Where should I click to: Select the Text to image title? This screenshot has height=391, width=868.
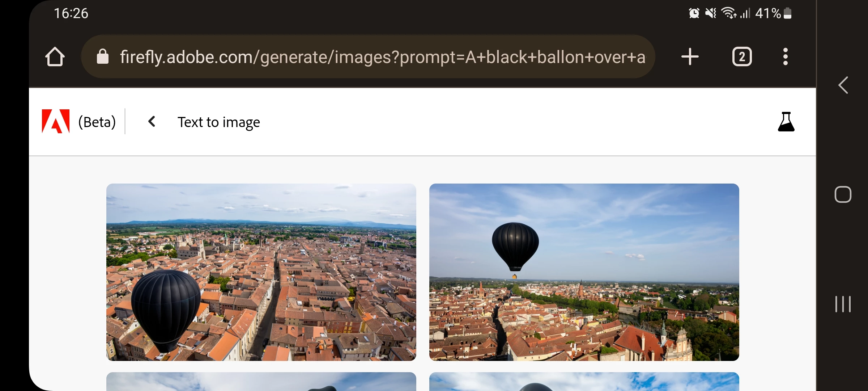pyautogui.click(x=219, y=122)
